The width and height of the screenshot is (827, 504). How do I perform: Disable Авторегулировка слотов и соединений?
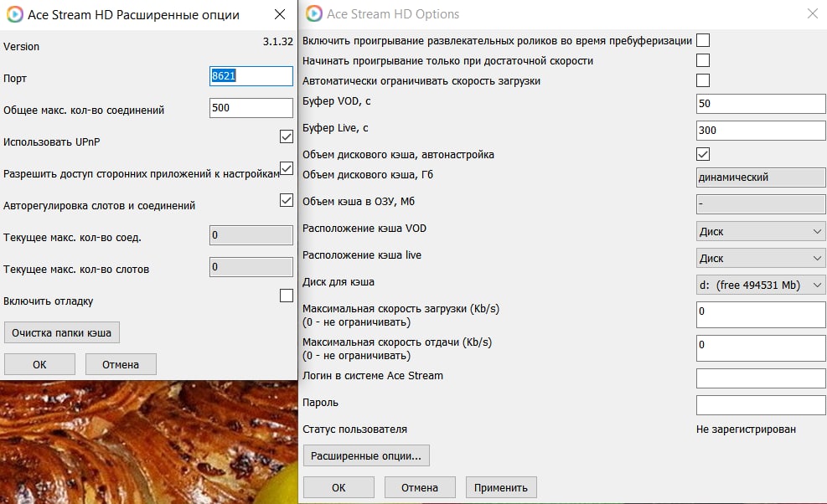pos(287,200)
